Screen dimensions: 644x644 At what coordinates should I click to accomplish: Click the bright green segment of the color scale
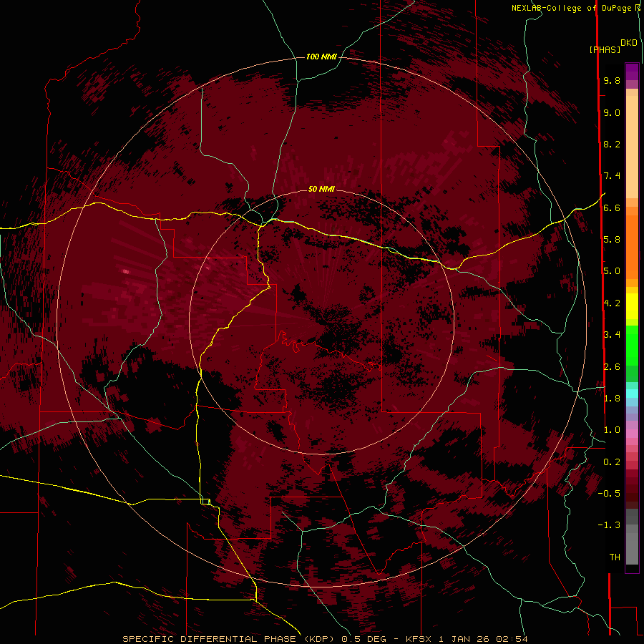tap(632, 345)
